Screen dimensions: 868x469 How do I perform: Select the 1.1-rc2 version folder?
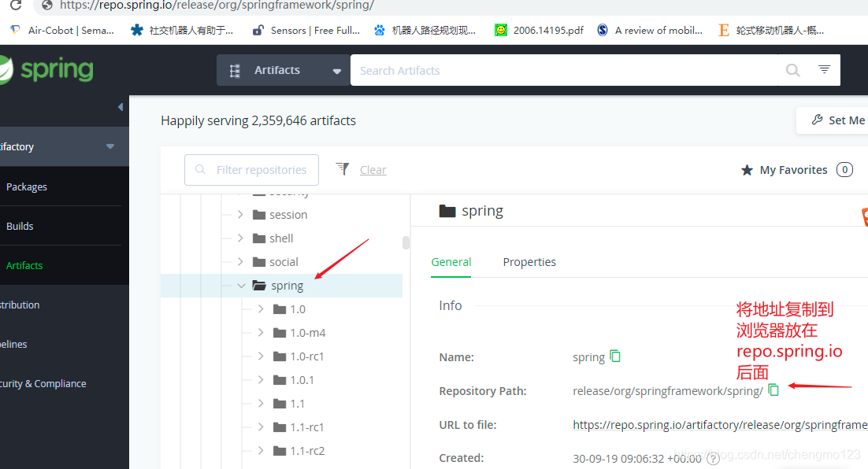tap(299, 451)
